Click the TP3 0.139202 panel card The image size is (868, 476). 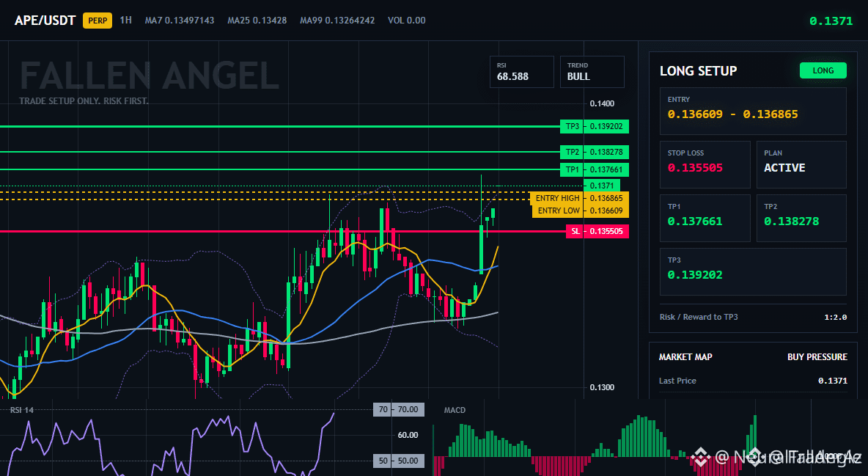[753, 271]
